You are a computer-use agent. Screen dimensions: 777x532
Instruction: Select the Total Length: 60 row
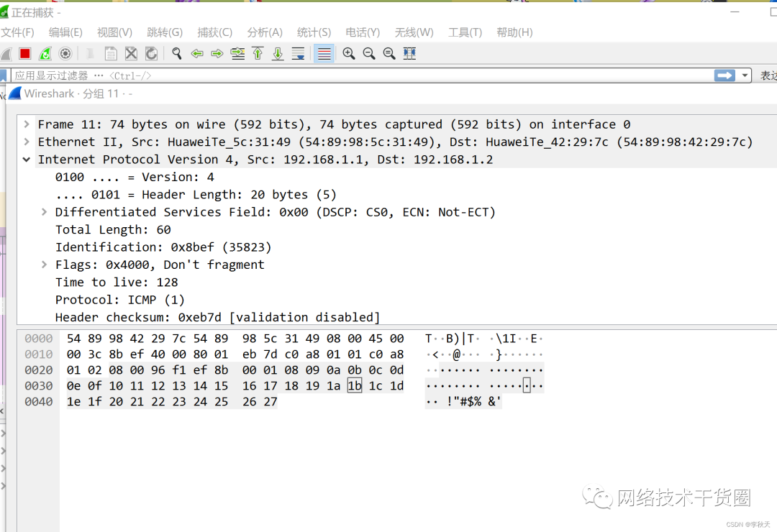[113, 230]
